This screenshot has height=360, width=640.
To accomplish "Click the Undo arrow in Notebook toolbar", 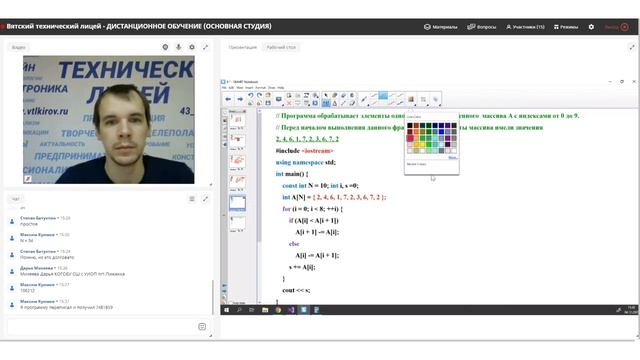I will [250, 96].
